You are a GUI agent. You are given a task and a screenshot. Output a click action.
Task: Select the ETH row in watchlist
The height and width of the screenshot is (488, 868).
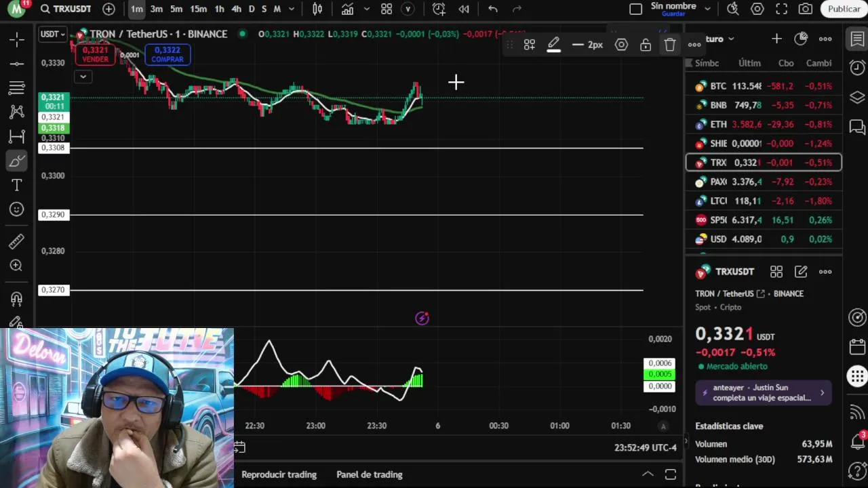click(x=764, y=125)
